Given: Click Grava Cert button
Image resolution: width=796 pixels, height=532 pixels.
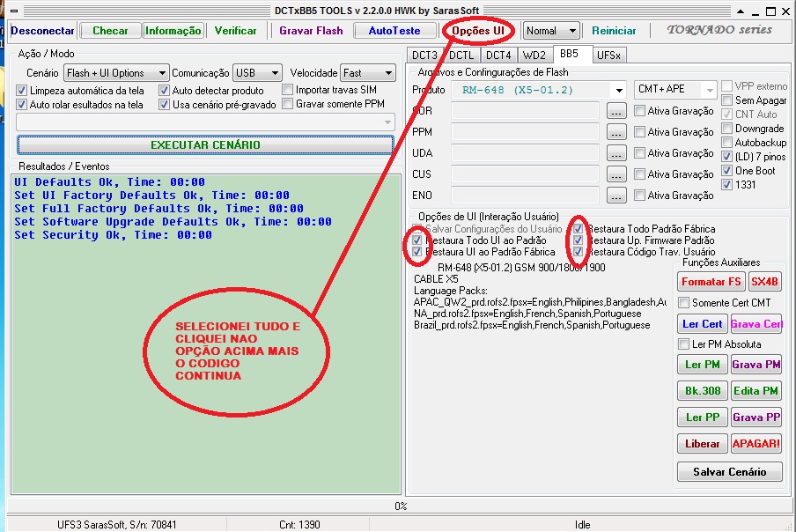Looking at the screenshot, I should [756, 324].
